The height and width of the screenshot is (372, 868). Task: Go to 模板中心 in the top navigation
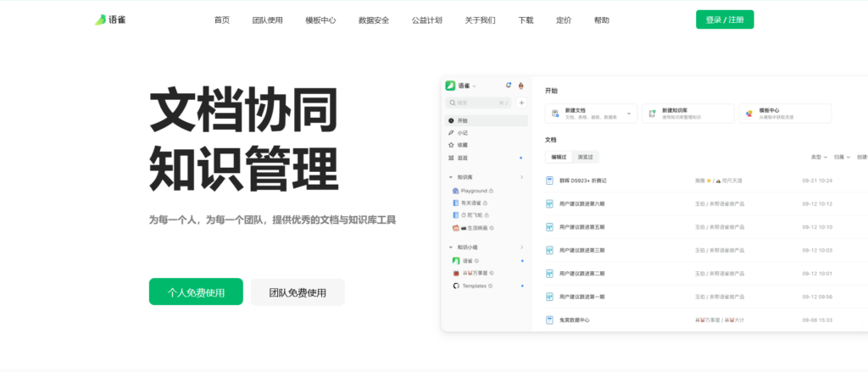(320, 20)
